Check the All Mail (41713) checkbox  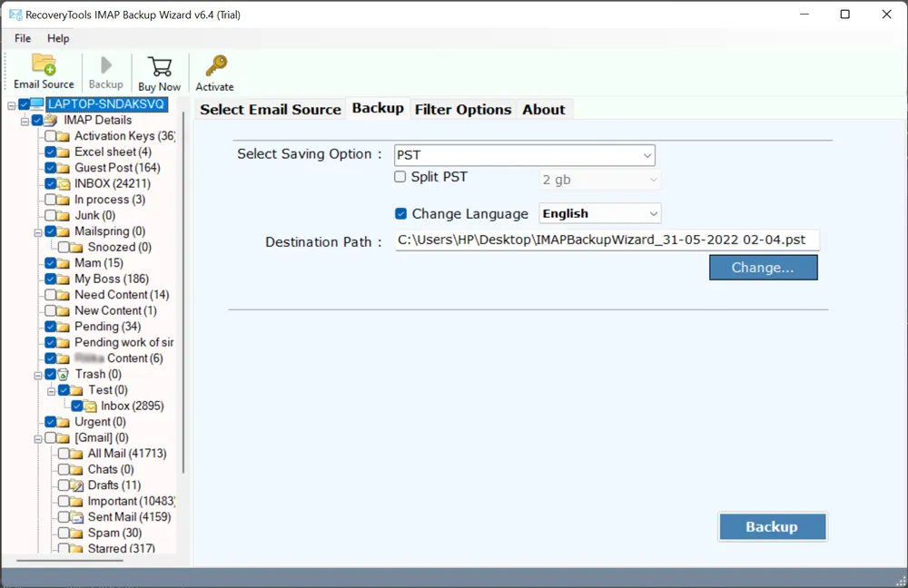(64, 453)
